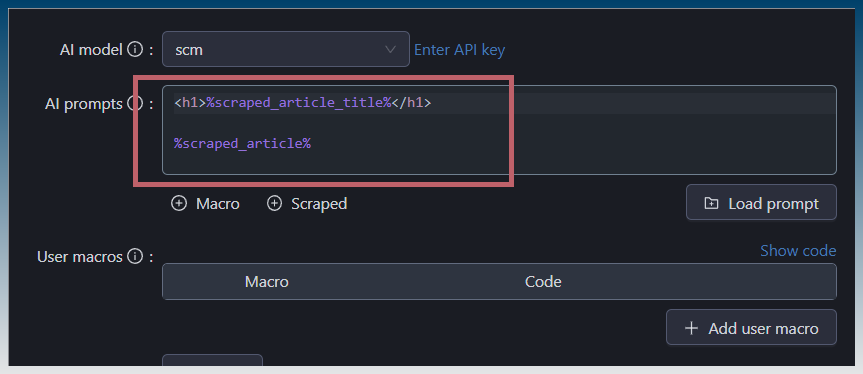863x374 pixels.
Task: Click the info icon beside AI prompts
Action: (x=136, y=103)
